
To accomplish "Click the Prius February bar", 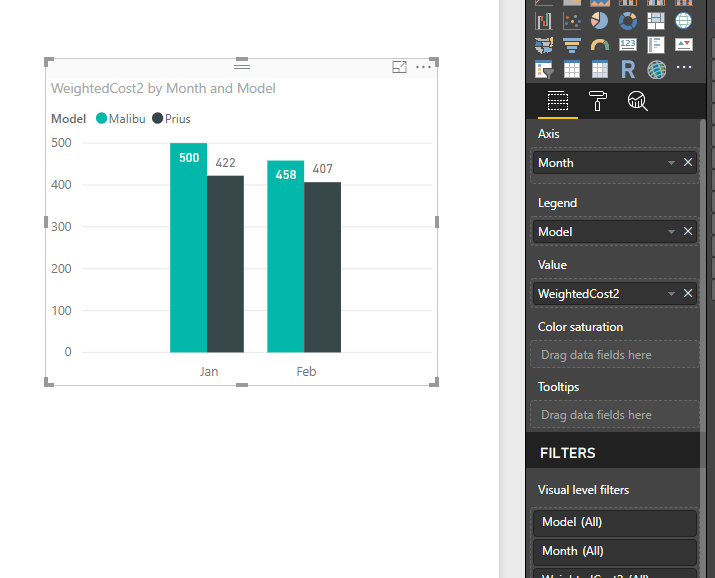I will point(322,267).
